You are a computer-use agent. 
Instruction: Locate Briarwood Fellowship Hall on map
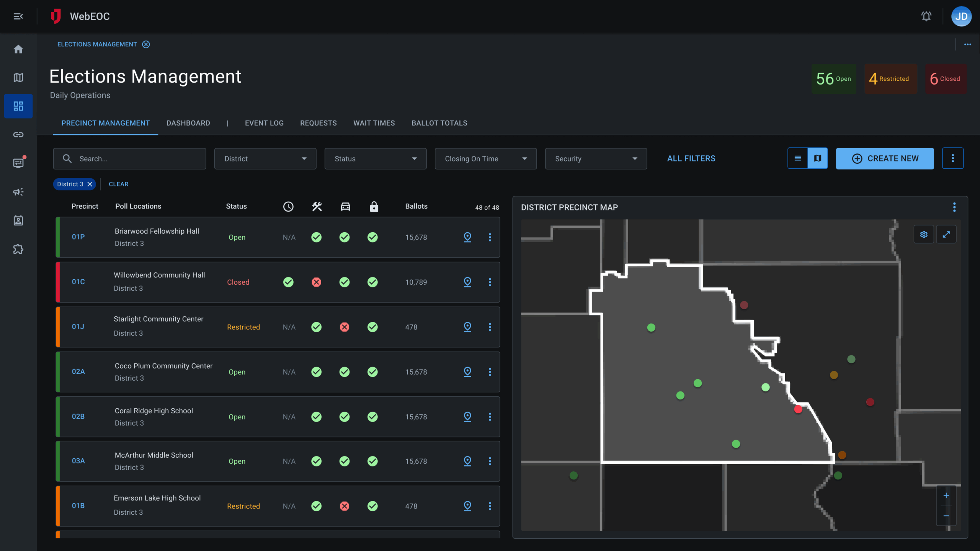pos(467,237)
